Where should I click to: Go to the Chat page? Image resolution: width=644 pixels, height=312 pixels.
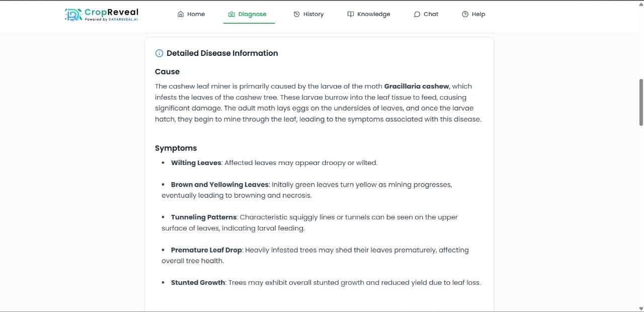tap(431, 14)
